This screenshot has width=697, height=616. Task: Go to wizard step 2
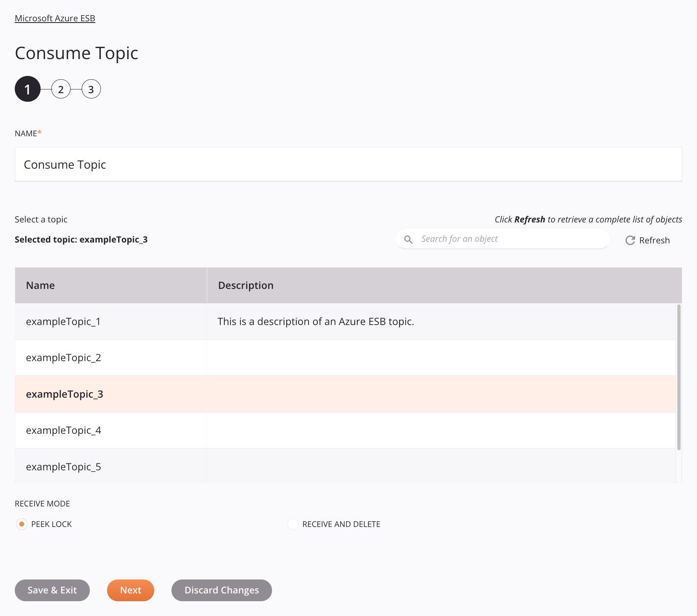[61, 89]
